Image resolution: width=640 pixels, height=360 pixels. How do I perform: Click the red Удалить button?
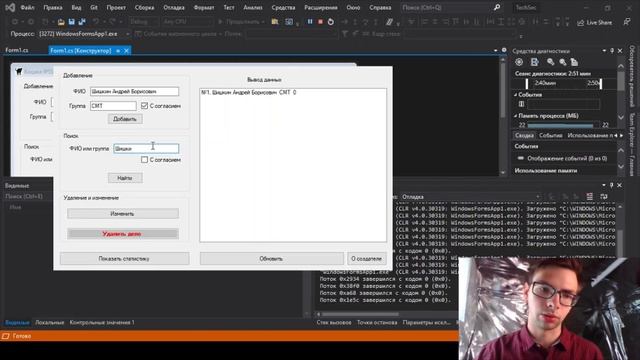pos(122,234)
